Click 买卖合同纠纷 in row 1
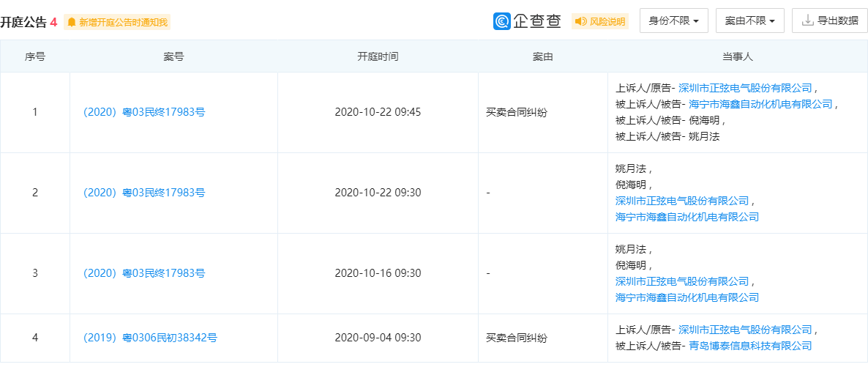 [517, 112]
